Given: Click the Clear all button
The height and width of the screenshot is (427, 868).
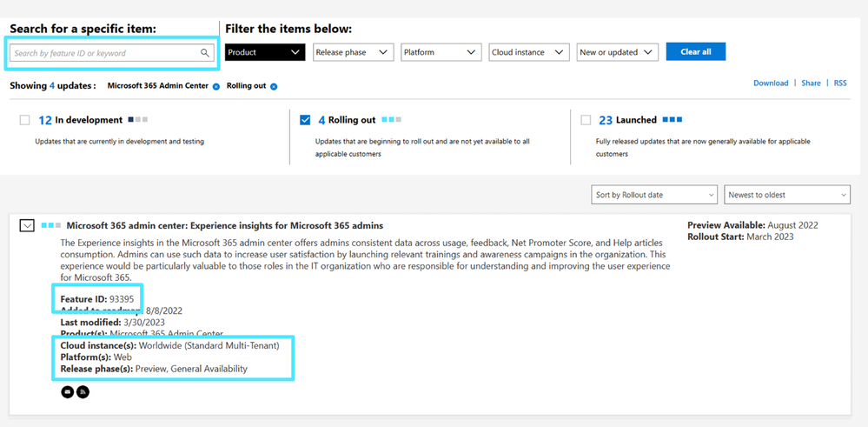Looking at the screenshot, I should [x=696, y=51].
